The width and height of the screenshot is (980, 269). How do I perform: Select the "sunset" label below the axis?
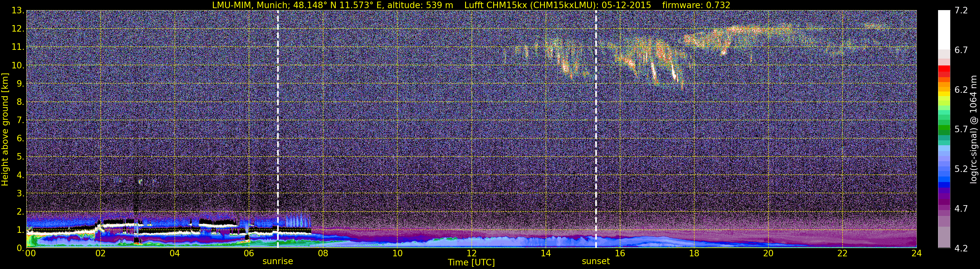596,262
